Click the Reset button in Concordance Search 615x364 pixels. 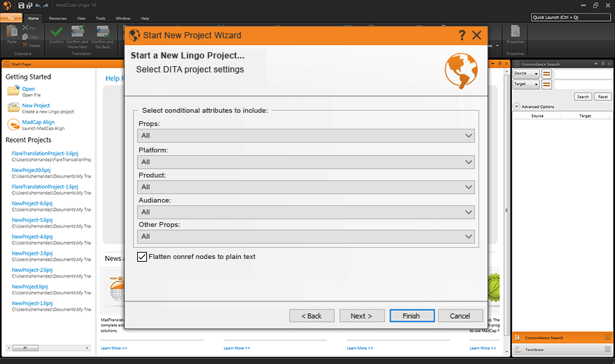click(603, 97)
